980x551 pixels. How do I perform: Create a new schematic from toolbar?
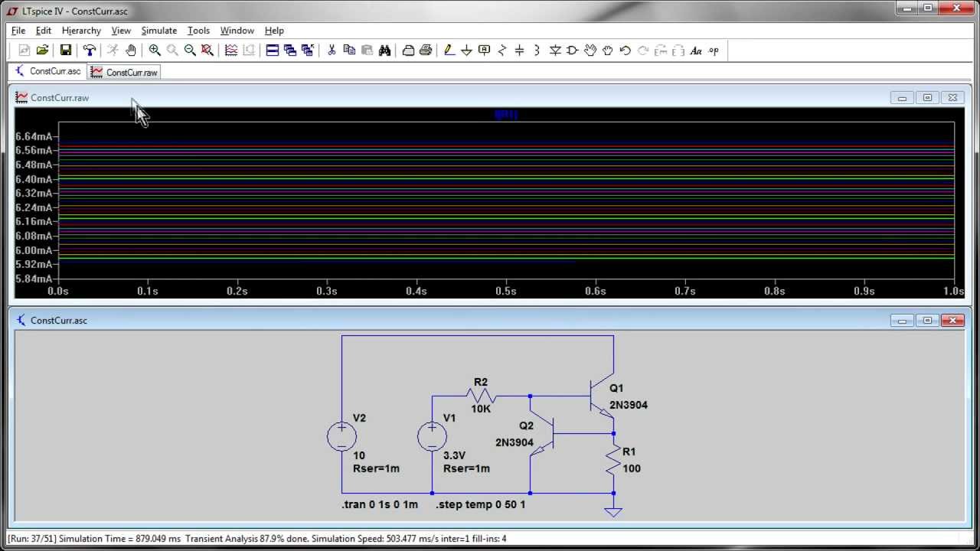[24, 51]
